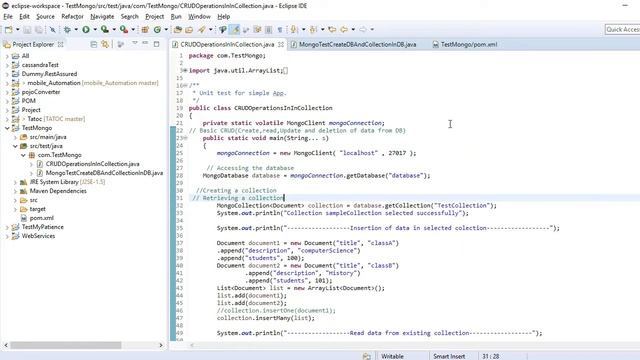This screenshot has width=640, height=360.
Task: Click the Forward navigation arrow
Action: point(362,29)
